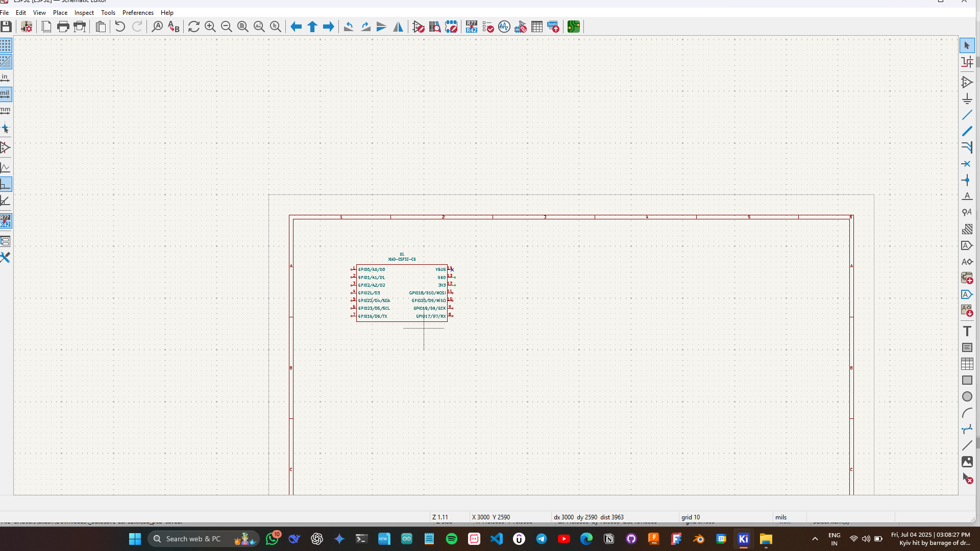Click Zoom Out icon
The width and height of the screenshot is (980, 551).
click(x=227, y=27)
